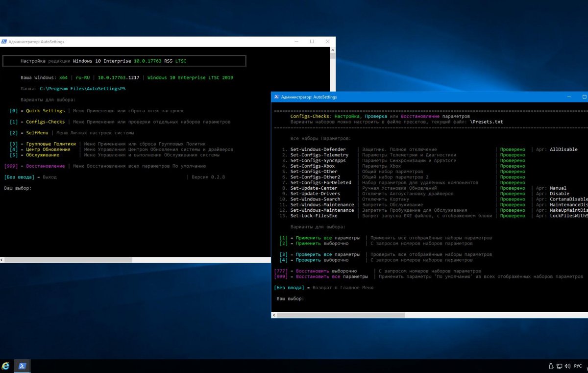Minimize the front Configs-Checks window
The height and width of the screenshot is (373, 588).
(x=569, y=97)
